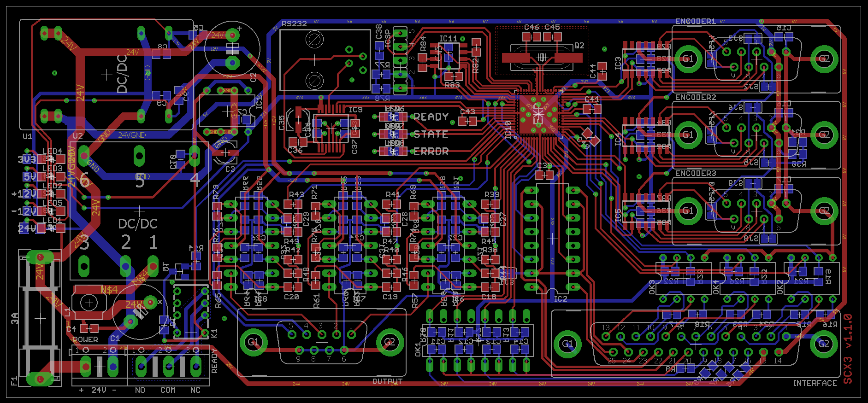Select the OUTPUT connector label
The width and height of the screenshot is (868, 403).
pos(387,382)
